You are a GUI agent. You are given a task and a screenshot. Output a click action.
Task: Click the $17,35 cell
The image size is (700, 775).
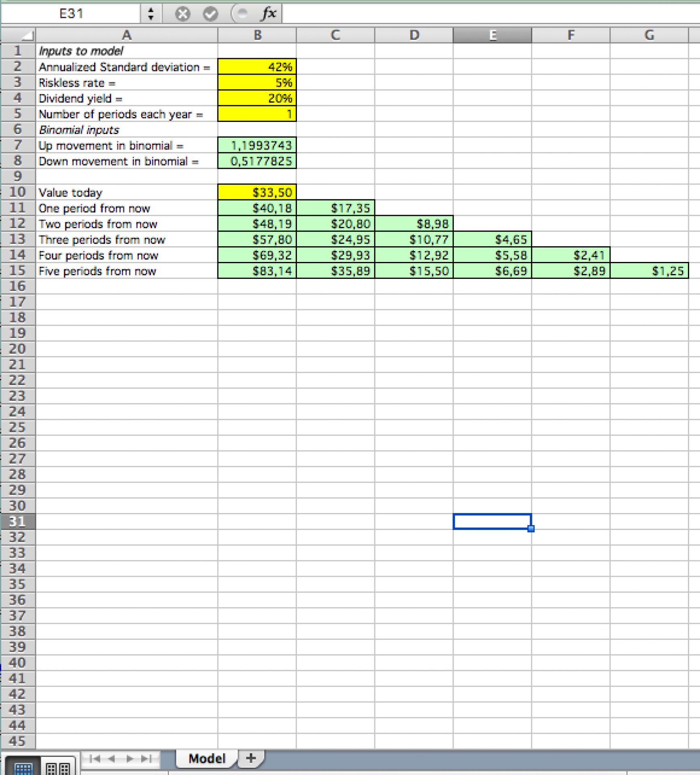[x=335, y=208]
